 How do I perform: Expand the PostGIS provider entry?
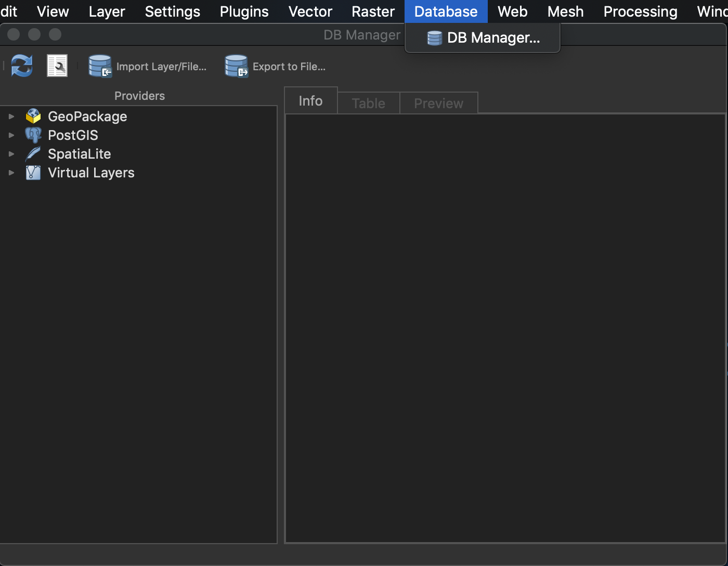[x=11, y=135]
